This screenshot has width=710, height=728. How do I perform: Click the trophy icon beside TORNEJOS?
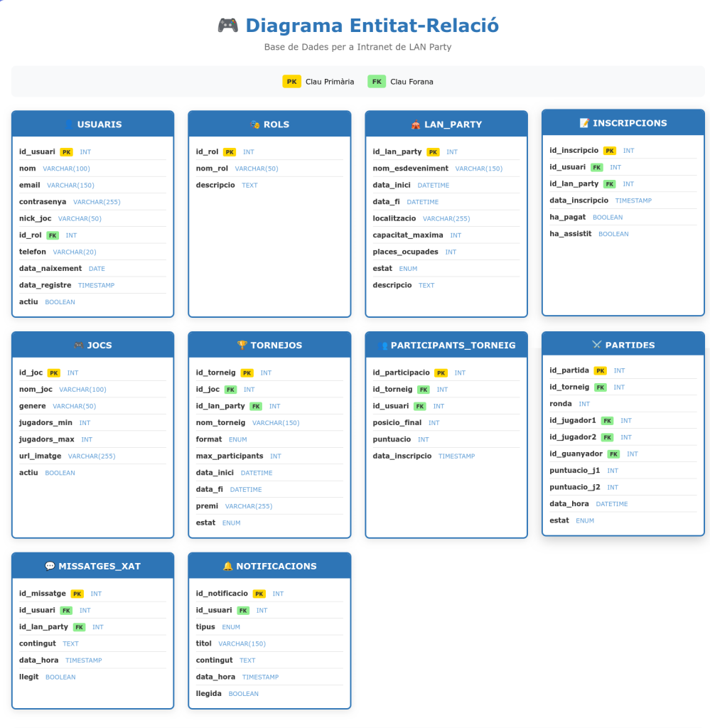click(242, 346)
